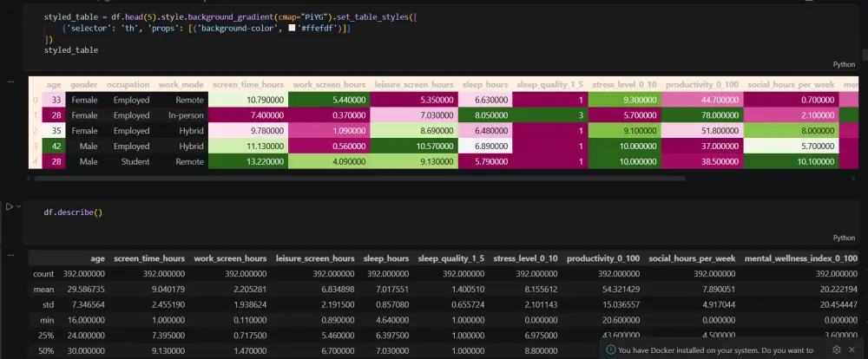Image resolution: width=868 pixels, height=359 pixels.
Task: Click the cell showing 5.440000
Action: [x=329, y=100]
